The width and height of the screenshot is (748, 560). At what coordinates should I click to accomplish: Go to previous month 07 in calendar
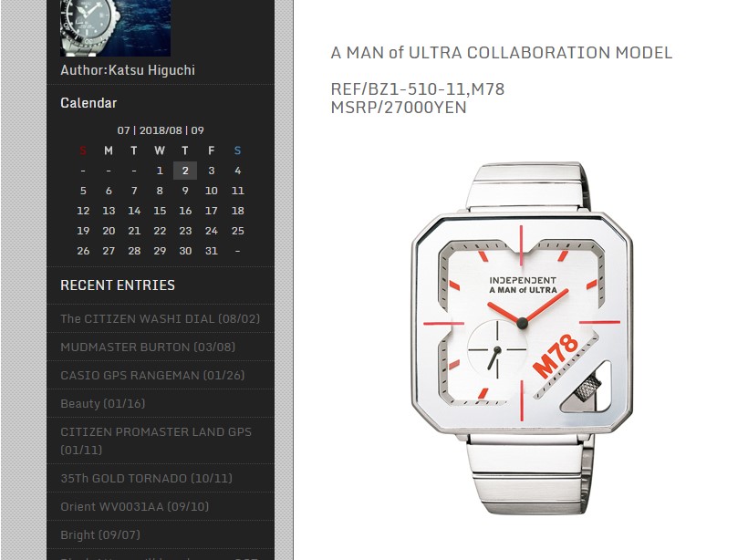click(123, 130)
